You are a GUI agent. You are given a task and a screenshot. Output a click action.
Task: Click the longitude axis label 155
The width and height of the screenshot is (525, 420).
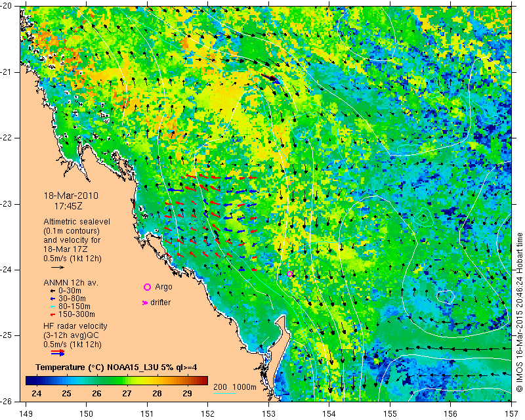[390, 413]
